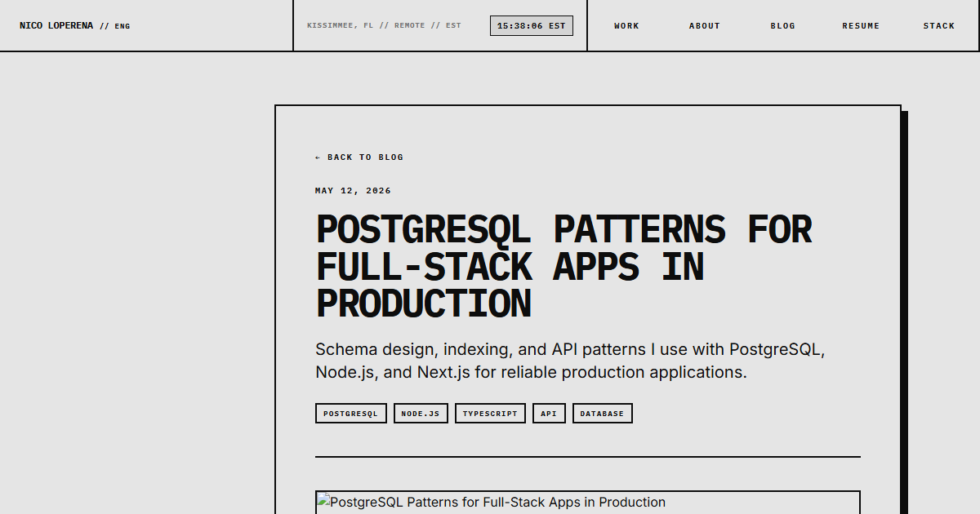Click the Kissimmee, FL // Remote location text
980x514 pixels.
click(x=384, y=26)
